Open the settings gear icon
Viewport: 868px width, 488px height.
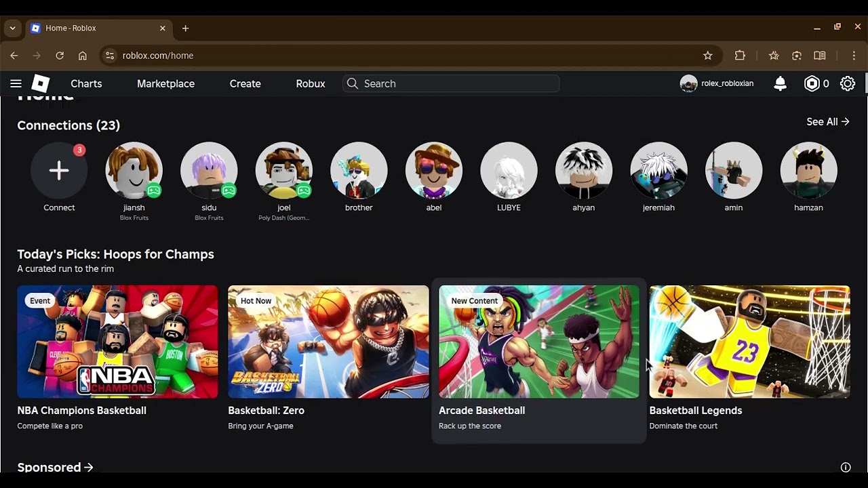pos(848,83)
